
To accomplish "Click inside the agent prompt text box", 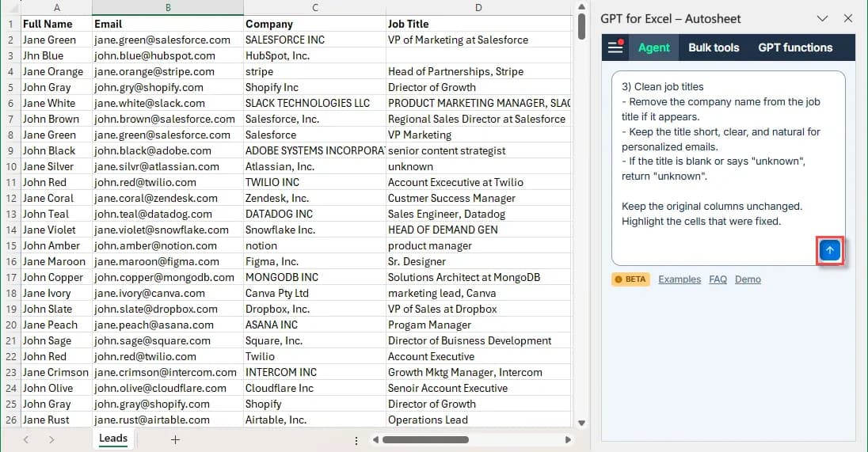I will coord(728,168).
